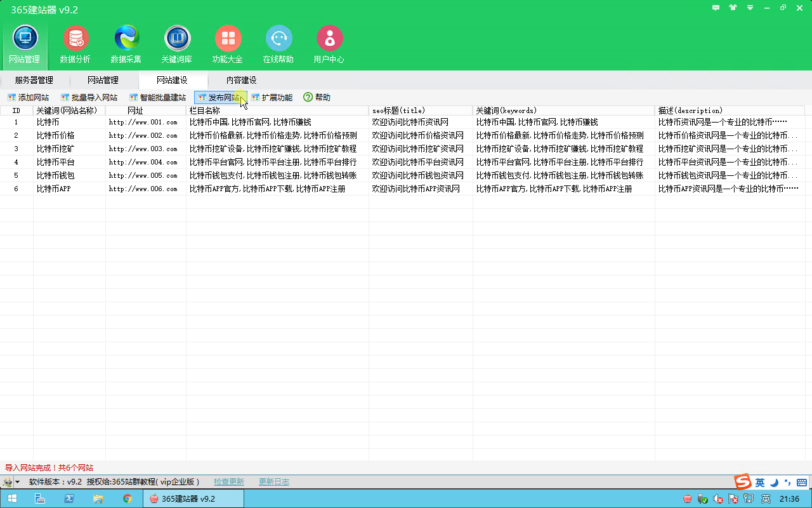Select the row named 比特币挖矿
The height and width of the screenshot is (508, 812).
click(x=402, y=149)
